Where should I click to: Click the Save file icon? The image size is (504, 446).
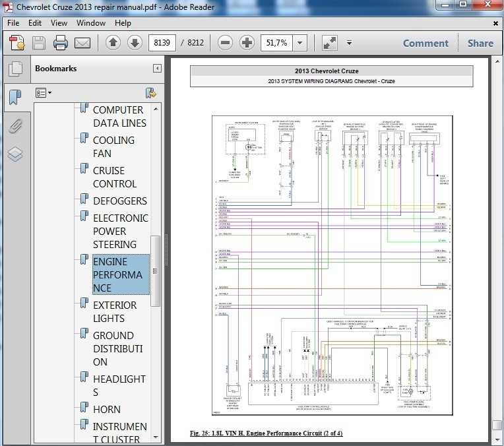pyautogui.click(x=39, y=44)
